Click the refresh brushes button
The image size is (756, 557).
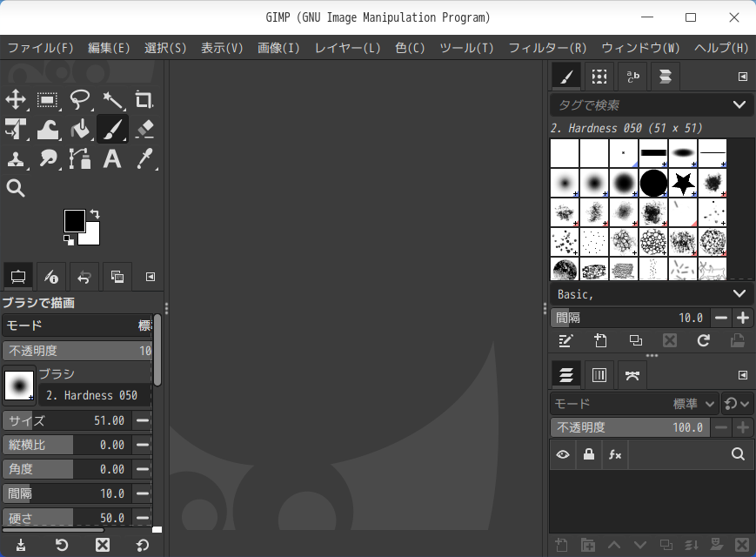click(x=703, y=341)
